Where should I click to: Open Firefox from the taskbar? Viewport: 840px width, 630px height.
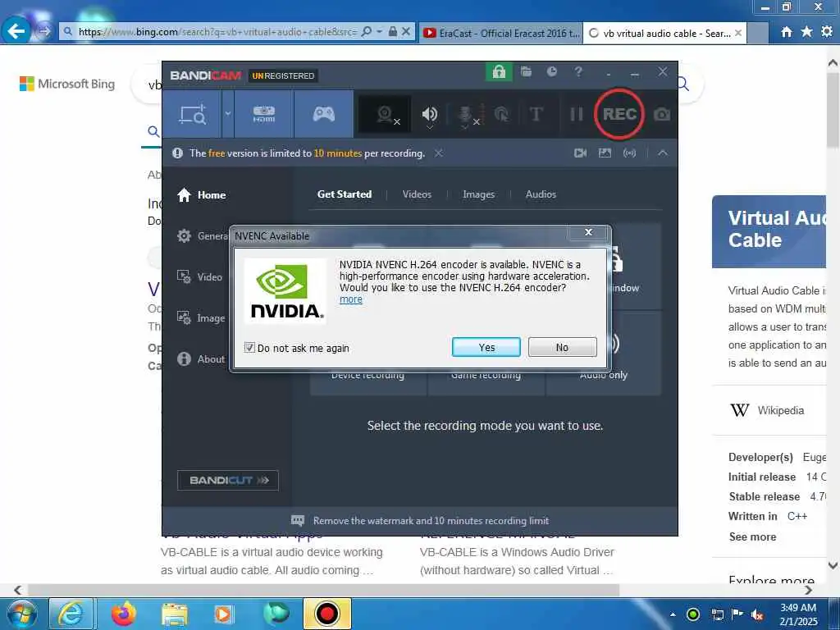pyautogui.click(x=124, y=614)
